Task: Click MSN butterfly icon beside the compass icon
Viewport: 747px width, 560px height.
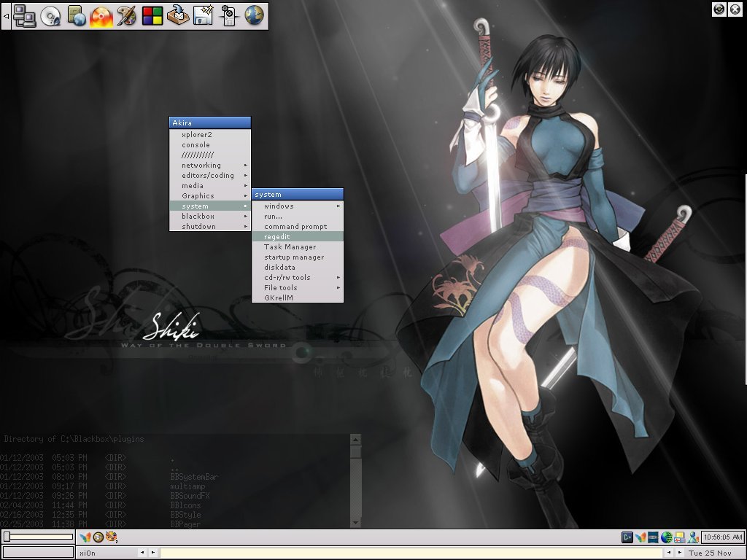Action: 85,537
